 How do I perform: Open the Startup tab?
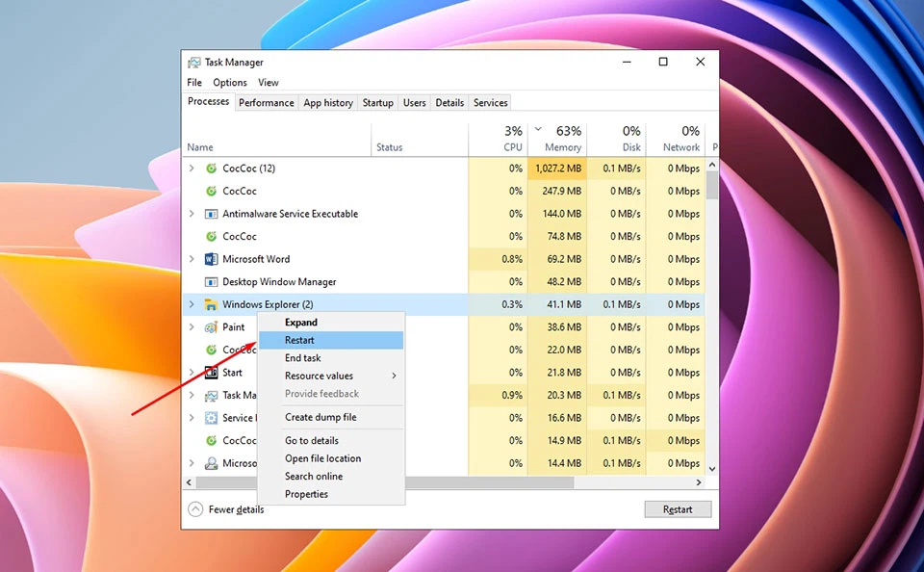click(377, 103)
